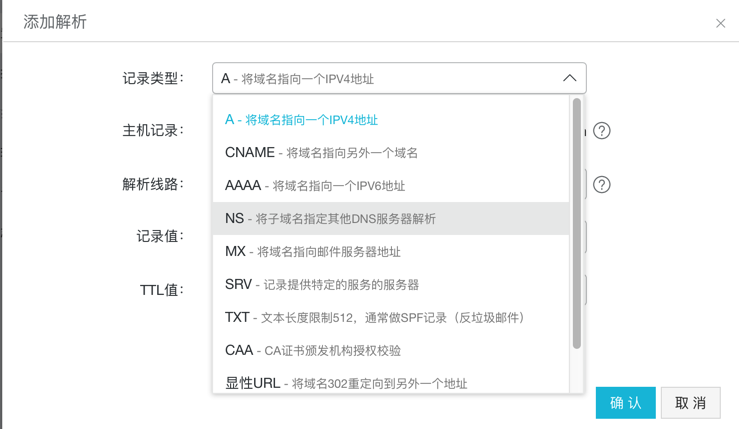Collapse the 记录类型 dropdown arrow
Screen dimensions: 739x429
pyautogui.click(x=569, y=78)
